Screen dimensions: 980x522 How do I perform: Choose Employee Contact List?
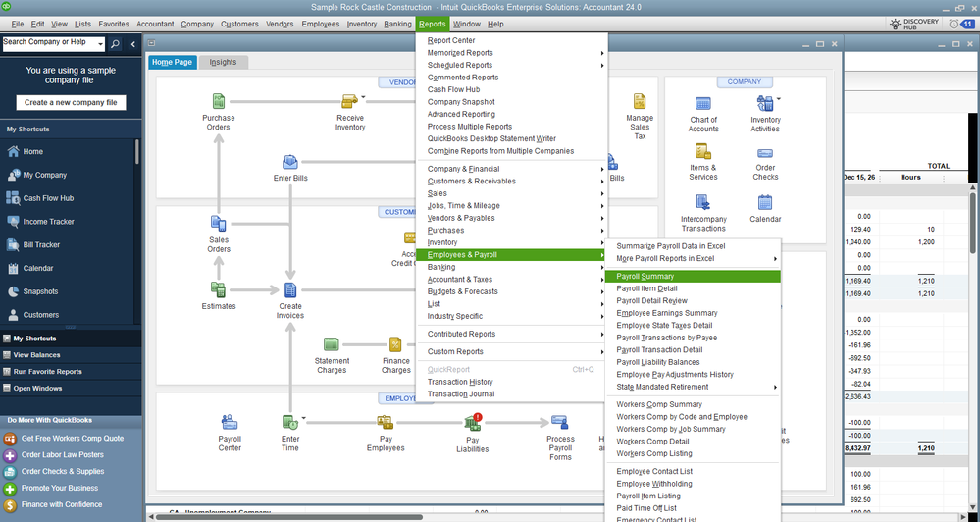click(x=693, y=471)
